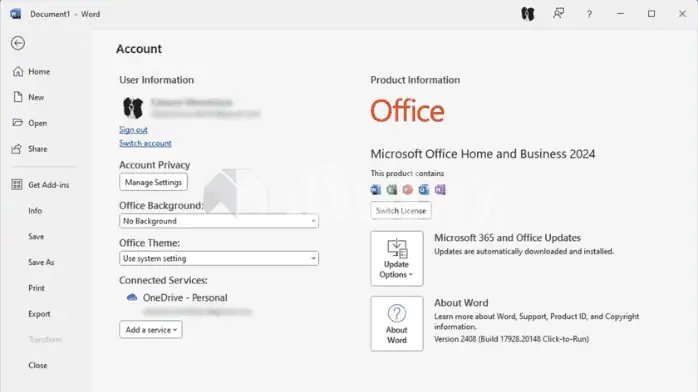
Task: Click the Outlook icon under product contains
Action: [x=424, y=190]
